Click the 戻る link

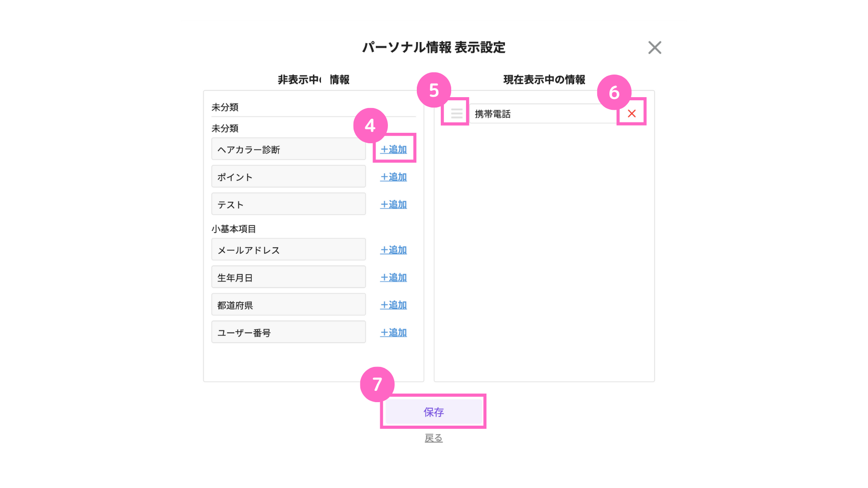point(434,438)
